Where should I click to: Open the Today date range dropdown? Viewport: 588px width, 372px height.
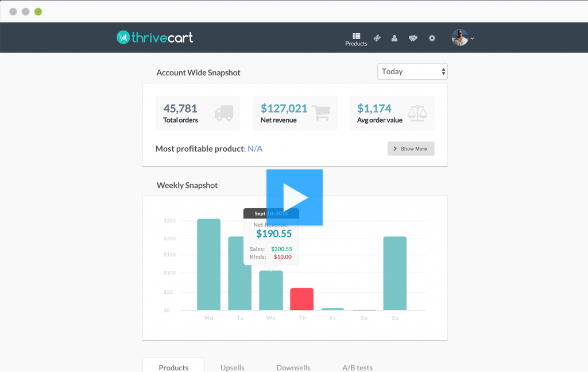tap(412, 71)
